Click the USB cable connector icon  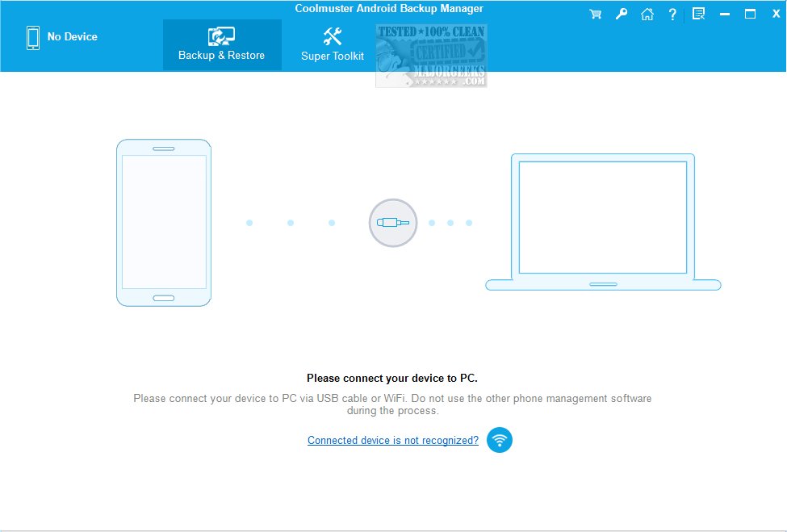point(393,222)
